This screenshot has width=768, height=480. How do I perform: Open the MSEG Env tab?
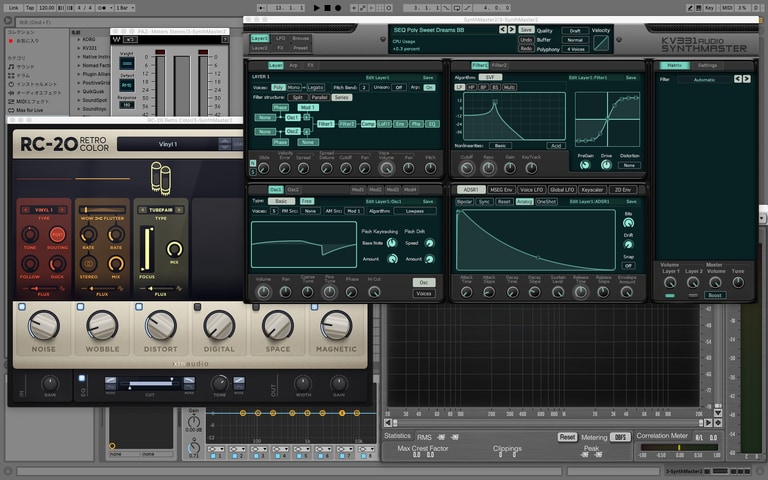(x=501, y=190)
